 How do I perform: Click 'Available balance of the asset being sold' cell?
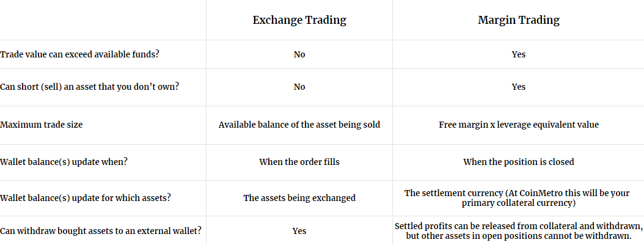pos(299,125)
